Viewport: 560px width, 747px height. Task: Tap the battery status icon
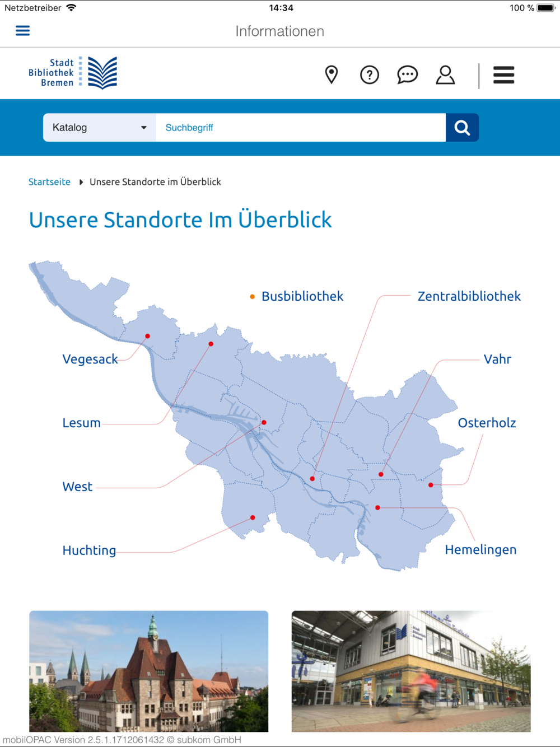pos(546,8)
